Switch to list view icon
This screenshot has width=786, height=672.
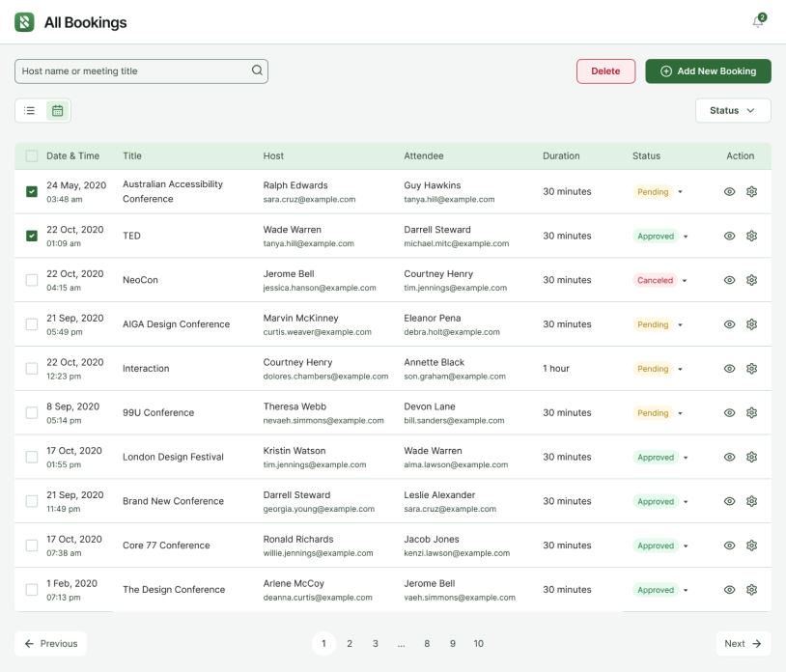point(30,110)
